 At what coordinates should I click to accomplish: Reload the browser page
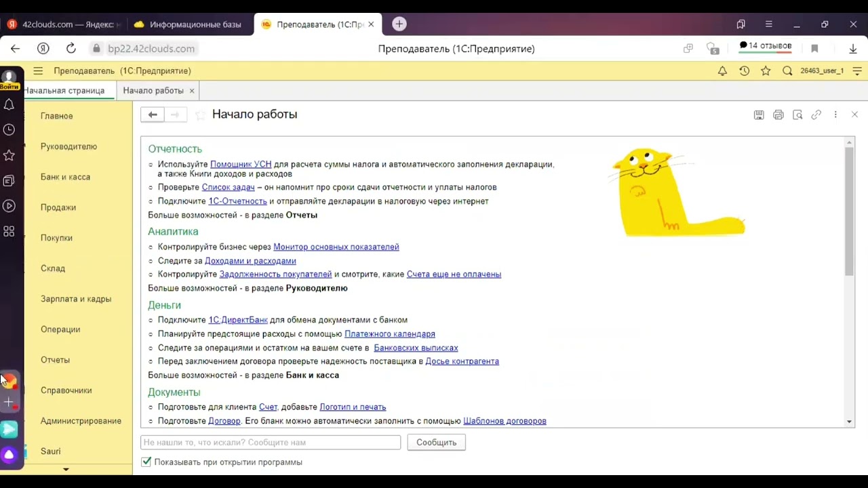pyautogui.click(x=71, y=48)
